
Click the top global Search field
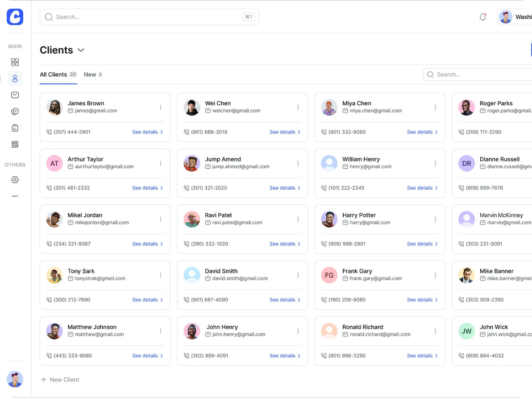[149, 17]
